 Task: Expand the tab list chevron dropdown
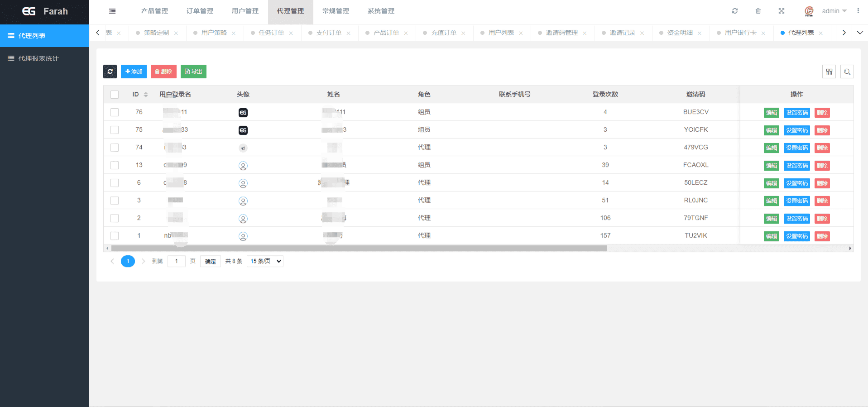coord(860,33)
